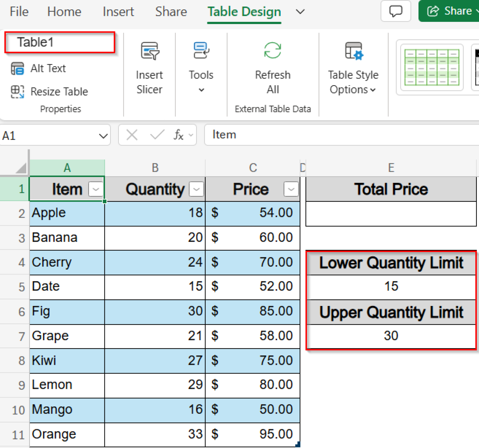This screenshot has width=479, height=448.
Task: Switch to the Home tab
Action: click(64, 12)
